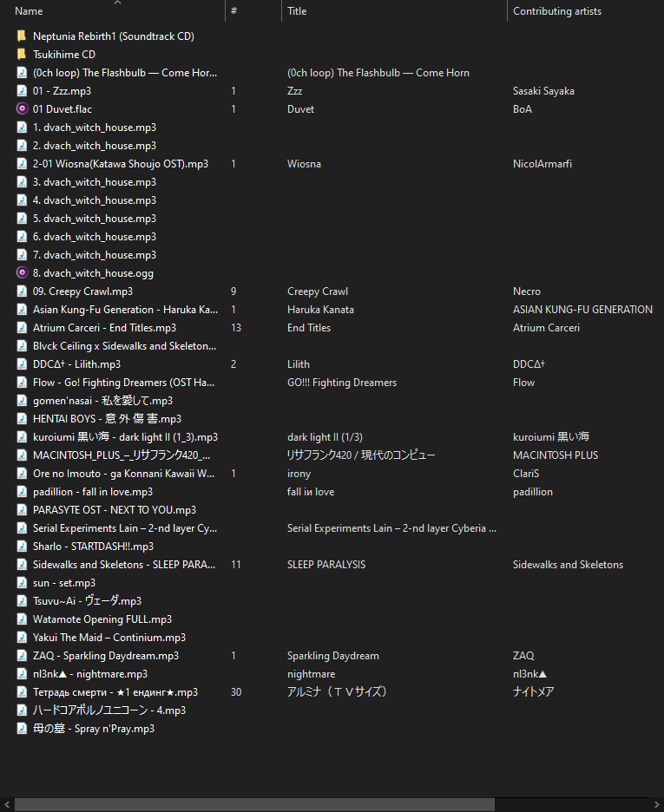Click the Duvet title cell
Screen dimensions: 664x812
300,109
